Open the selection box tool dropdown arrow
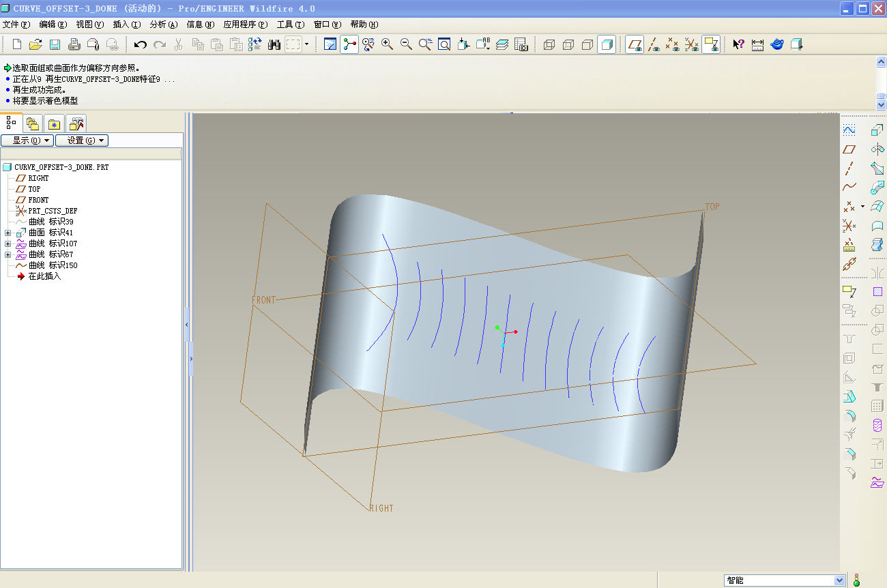 [306, 44]
